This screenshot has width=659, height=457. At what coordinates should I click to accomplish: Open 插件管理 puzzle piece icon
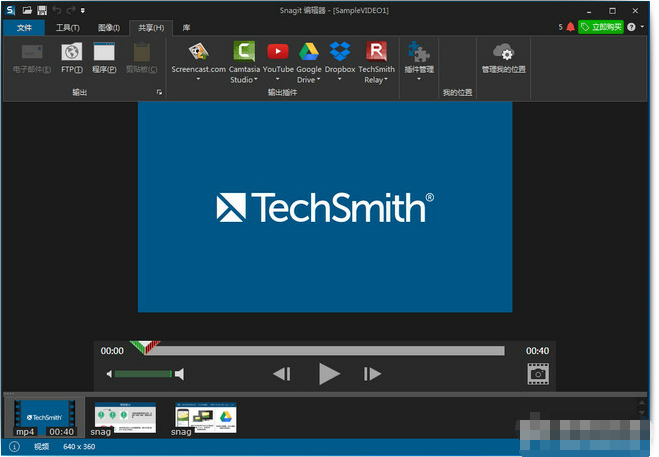[419, 51]
